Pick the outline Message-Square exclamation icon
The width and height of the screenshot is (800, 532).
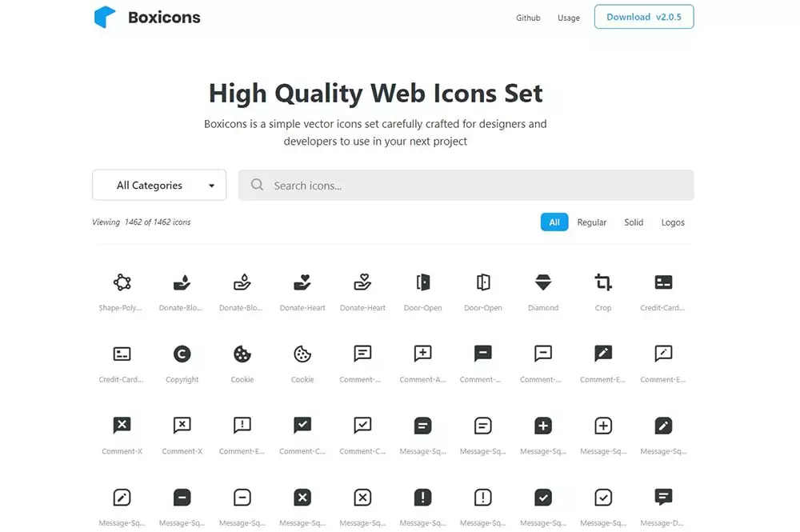coord(483,498)
